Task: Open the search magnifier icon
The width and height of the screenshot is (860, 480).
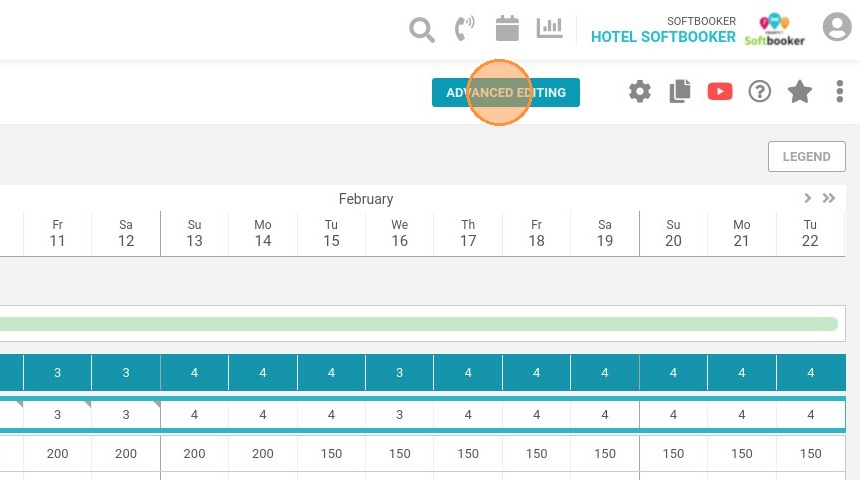Action: click(421, 29)
